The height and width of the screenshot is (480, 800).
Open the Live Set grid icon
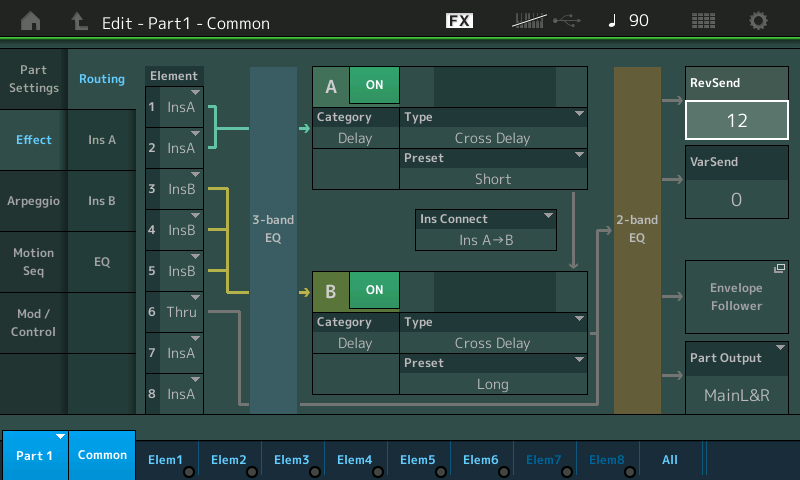(x=703, y=20)
